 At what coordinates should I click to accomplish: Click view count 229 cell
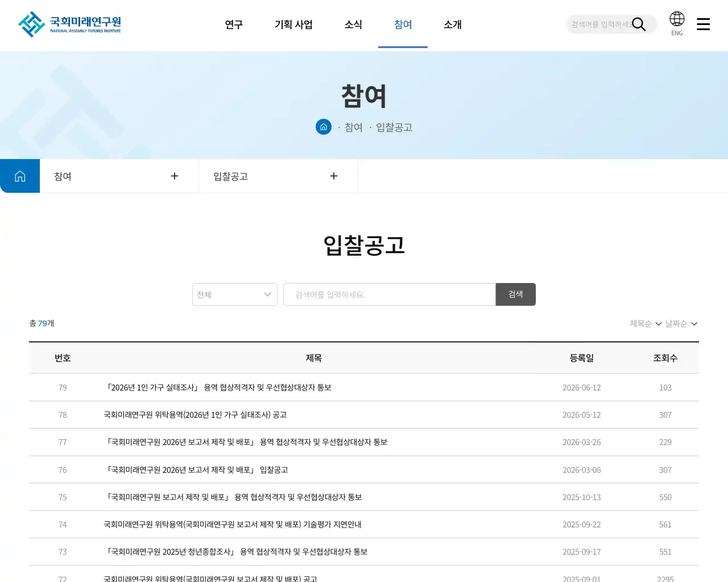(x=665, y=442)
